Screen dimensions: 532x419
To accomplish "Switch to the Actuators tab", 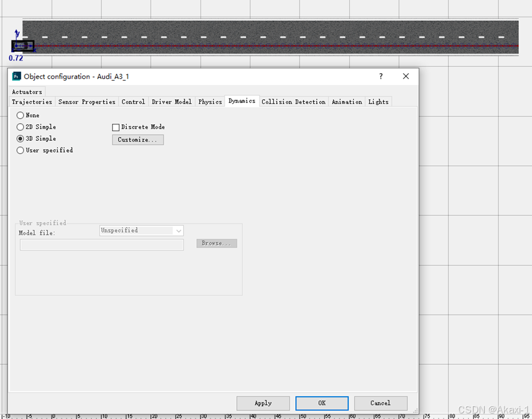I will coord(27,92).
